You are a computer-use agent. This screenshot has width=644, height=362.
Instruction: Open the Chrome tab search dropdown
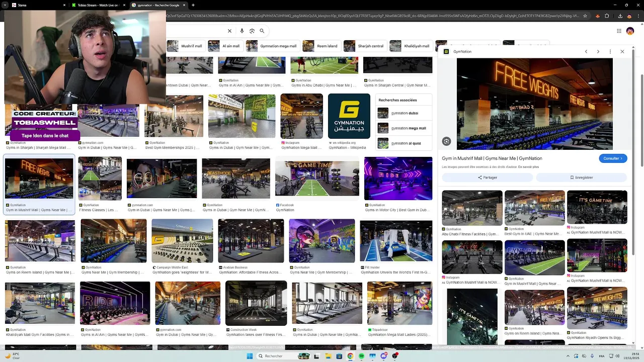(x=5, y=5)
